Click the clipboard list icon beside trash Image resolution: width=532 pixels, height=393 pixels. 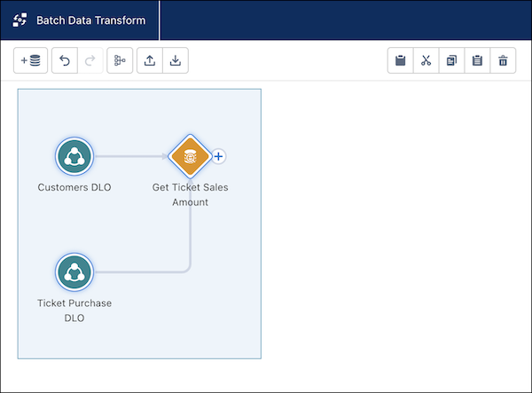[x=478, y=61]
